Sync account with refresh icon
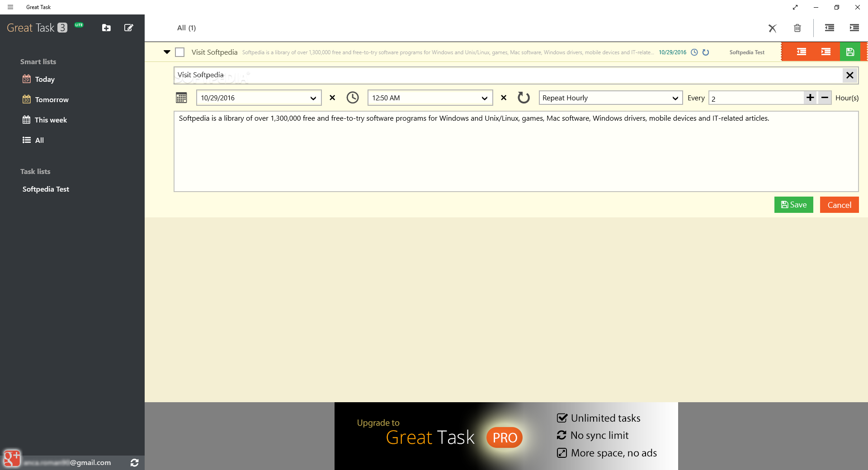868x470 pixels. (x=135, y=463)
